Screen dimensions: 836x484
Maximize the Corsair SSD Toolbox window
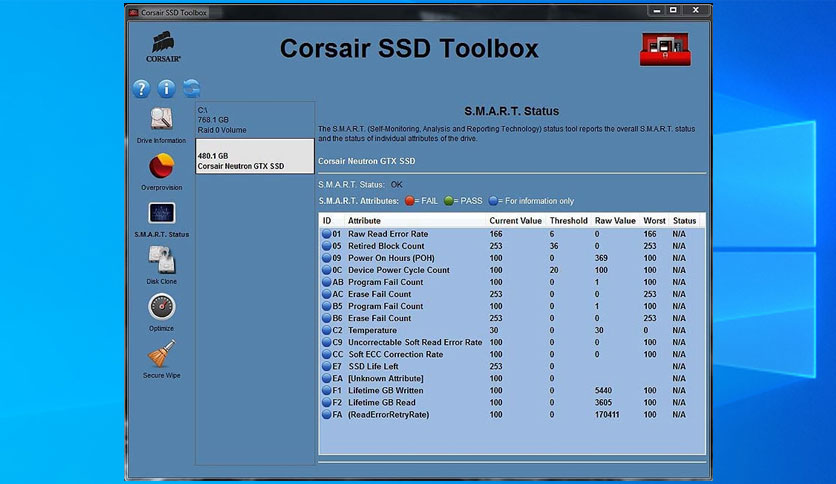[673, 10]
